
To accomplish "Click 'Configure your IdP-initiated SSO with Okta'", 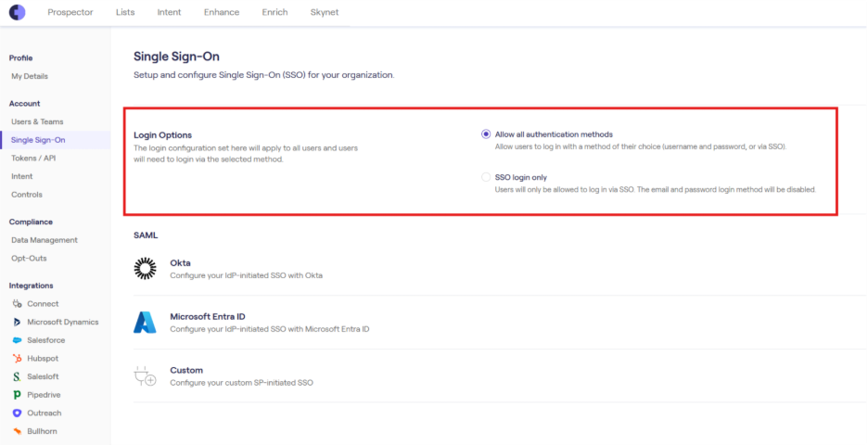I will pos(247,275).
